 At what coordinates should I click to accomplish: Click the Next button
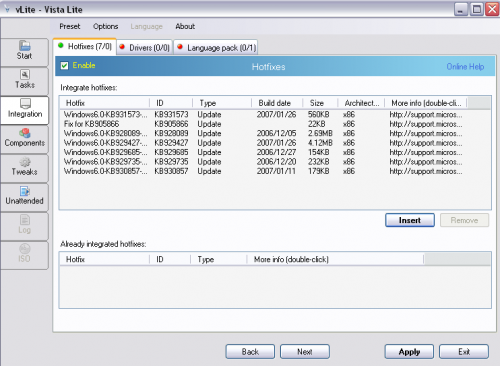(x=305, y=352)
